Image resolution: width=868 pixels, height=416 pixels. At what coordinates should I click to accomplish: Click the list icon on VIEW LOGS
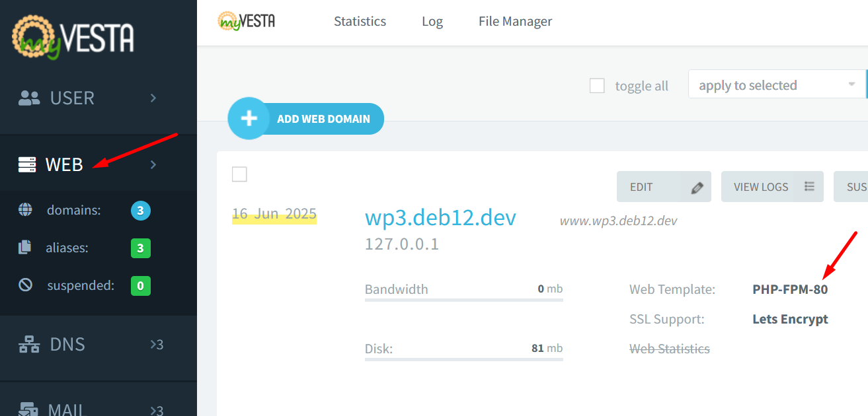coord(809,186)
